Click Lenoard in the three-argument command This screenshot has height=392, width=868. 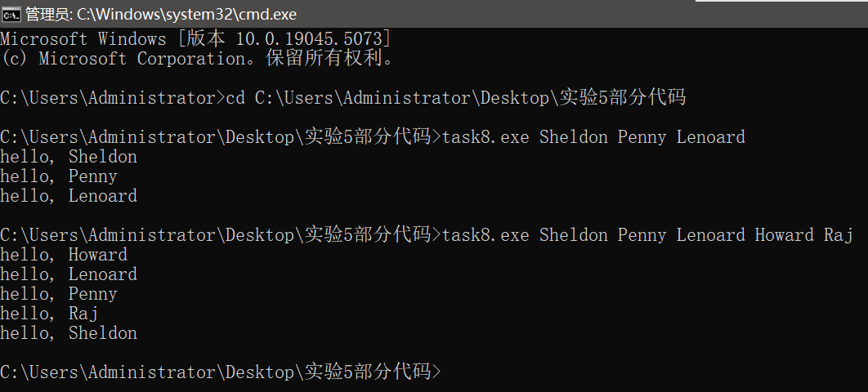pyautogui.click(x=710, y=136)
